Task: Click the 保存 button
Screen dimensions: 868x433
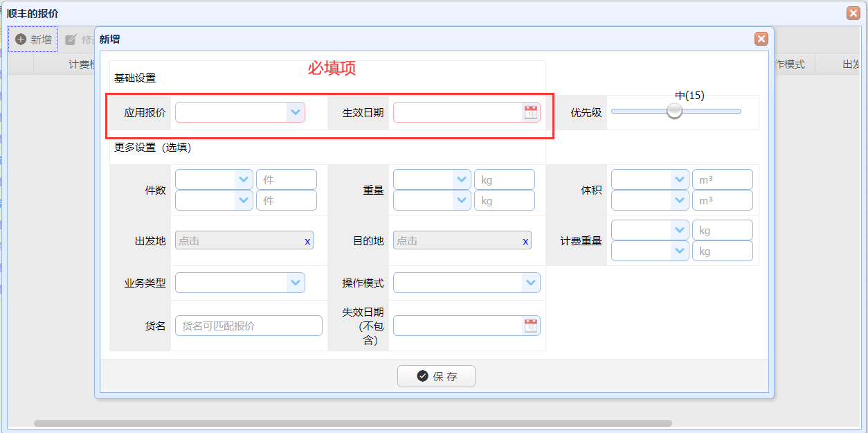Action: tap(436, 376)
